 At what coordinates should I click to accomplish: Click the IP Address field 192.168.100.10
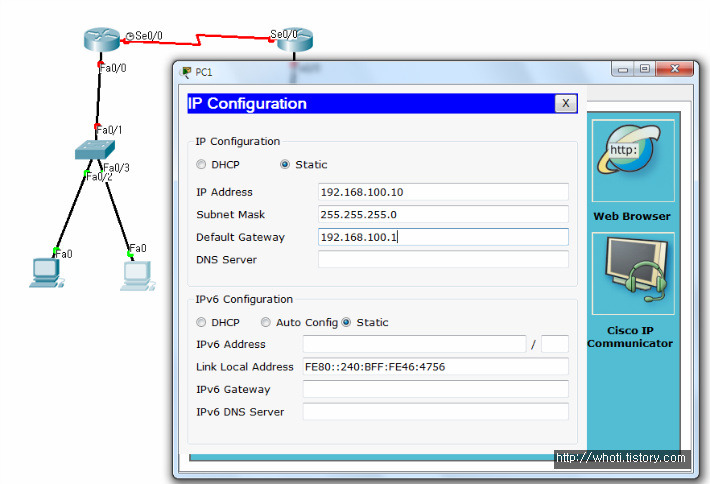[443, 192]
